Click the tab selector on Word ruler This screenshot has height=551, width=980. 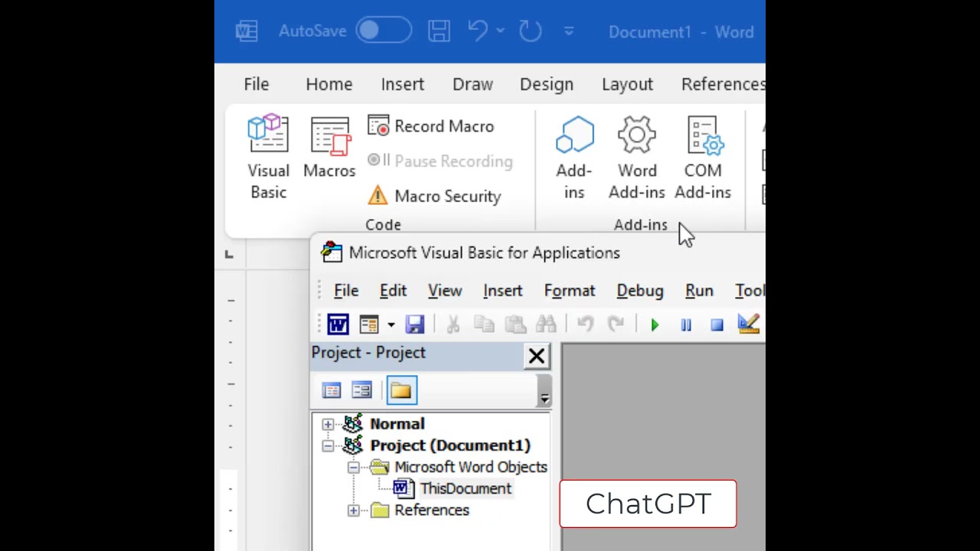tap(229, 254)
